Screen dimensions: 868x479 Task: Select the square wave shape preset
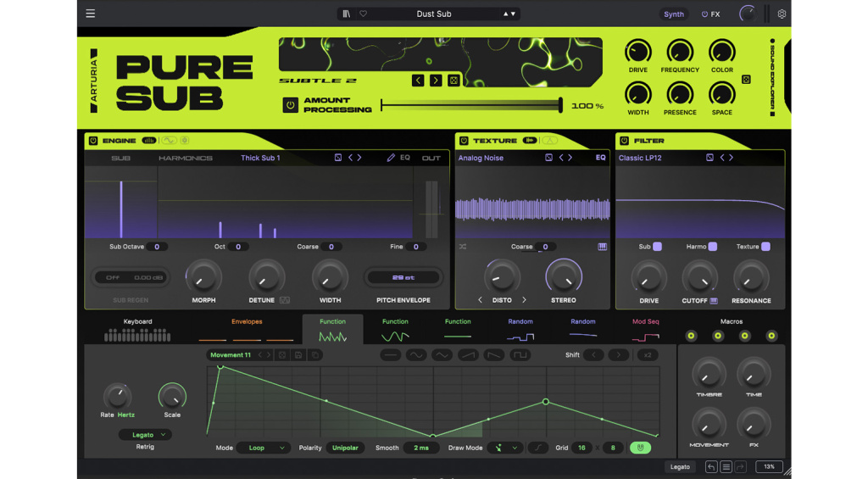click(x=520, y=355)
